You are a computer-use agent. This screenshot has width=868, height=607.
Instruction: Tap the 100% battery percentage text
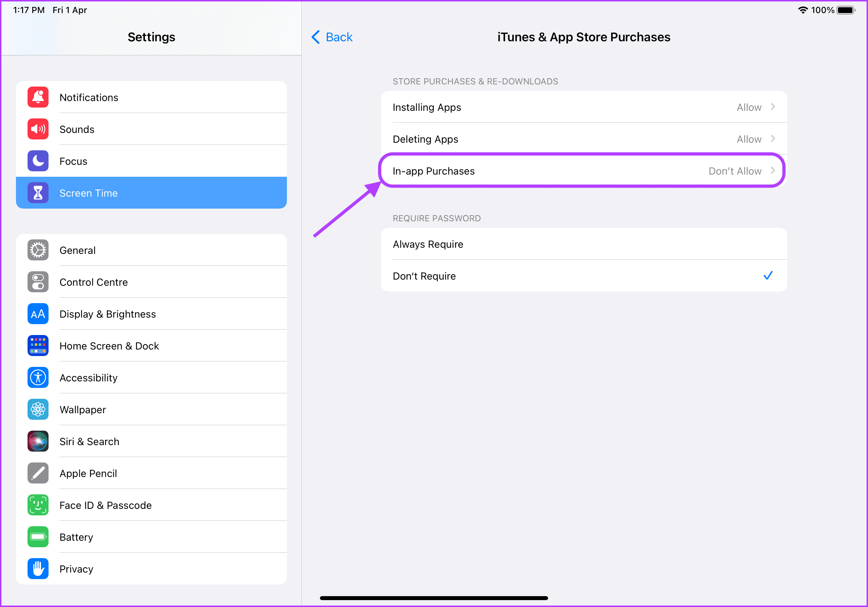(x=822, y=10)
